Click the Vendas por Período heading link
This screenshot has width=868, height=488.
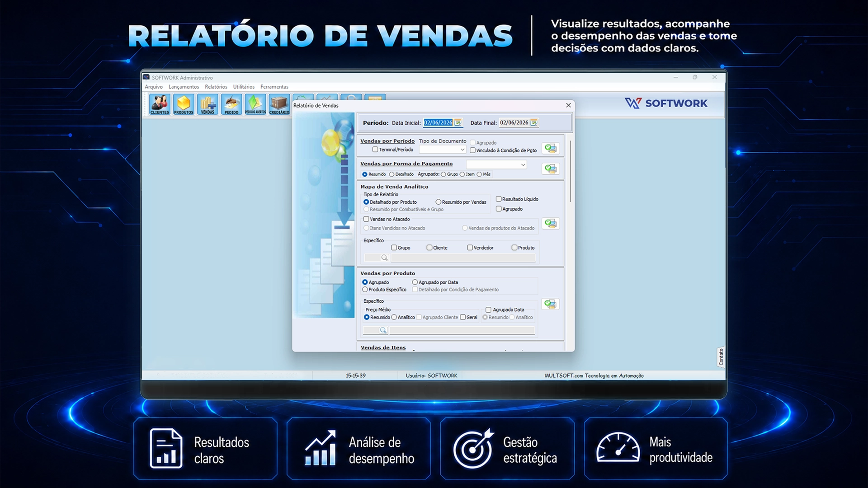pyautogui.click(x=387, y=141)
